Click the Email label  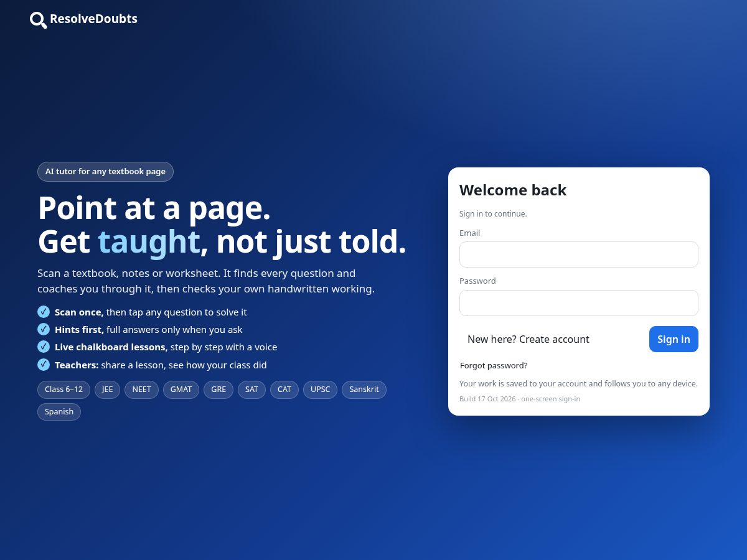470,233
